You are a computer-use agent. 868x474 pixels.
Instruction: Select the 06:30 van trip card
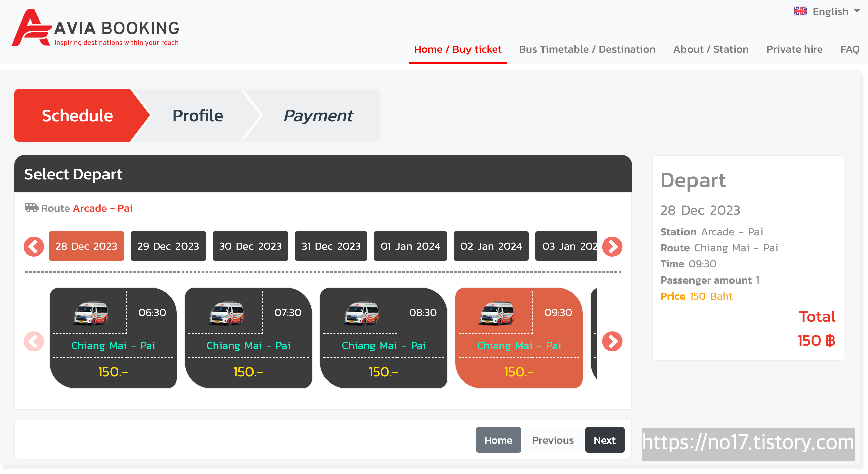pyautogui.click(x=113, y=337)
